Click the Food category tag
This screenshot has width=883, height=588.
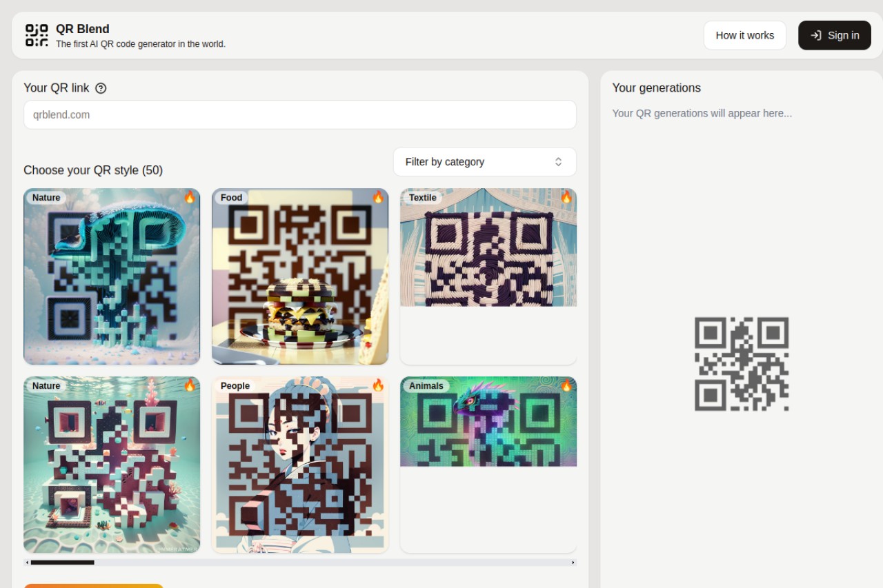(x=231, y=198)
